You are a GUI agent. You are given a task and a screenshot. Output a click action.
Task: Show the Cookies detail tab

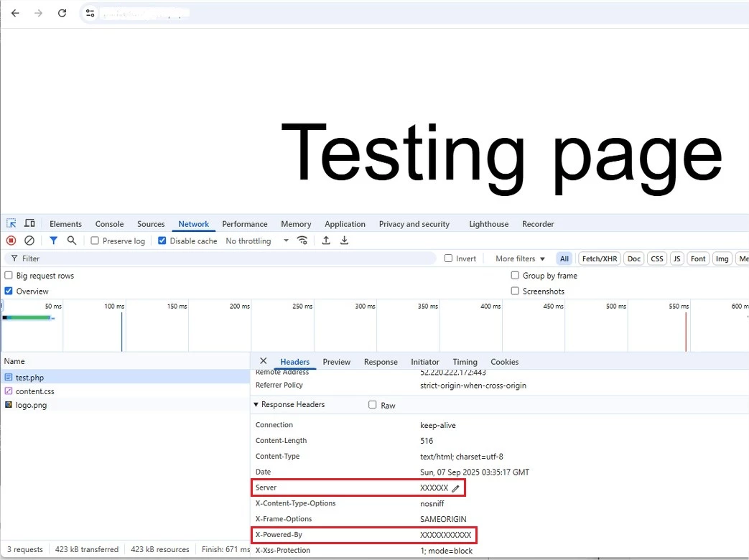[x=504, y=362]
